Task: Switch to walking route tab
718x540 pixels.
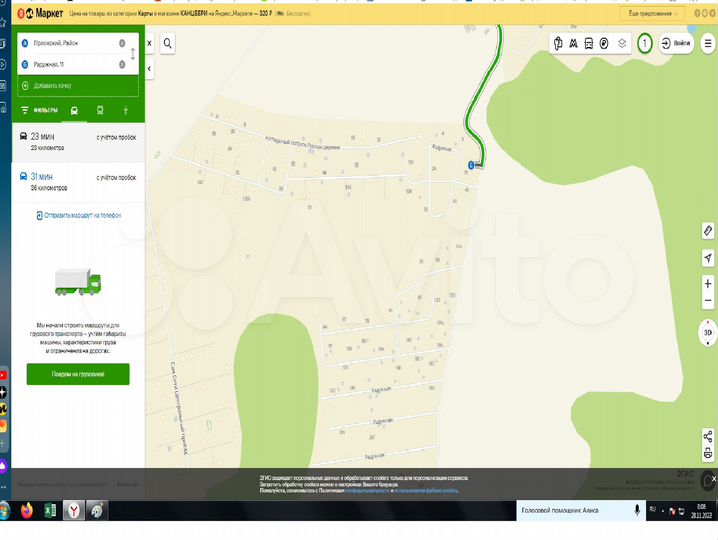Action: 126,110
